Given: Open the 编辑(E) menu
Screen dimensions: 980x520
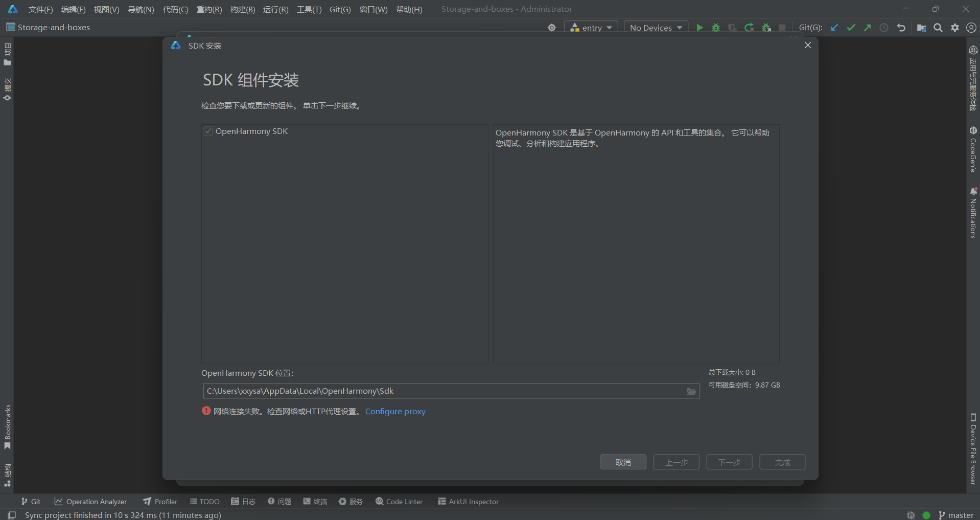Looking at the screenshot, I should click(x=73, y=9).
